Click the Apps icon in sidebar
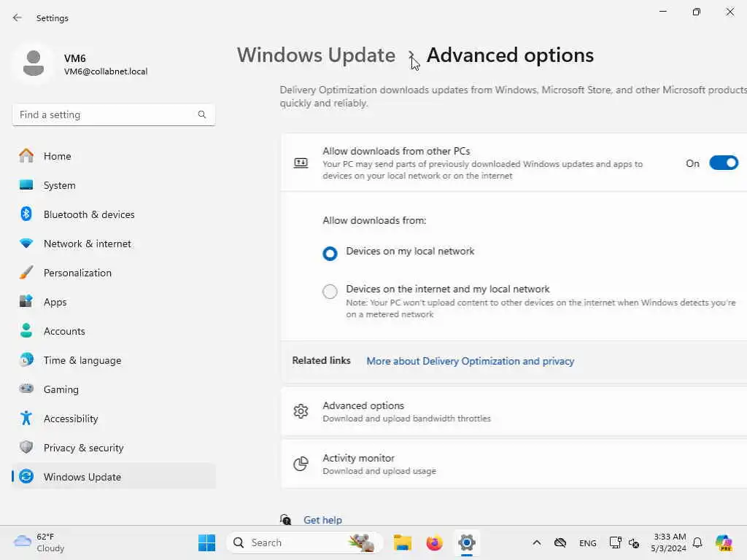Viewport: 747px width, 560px height. tap(26, 301)
